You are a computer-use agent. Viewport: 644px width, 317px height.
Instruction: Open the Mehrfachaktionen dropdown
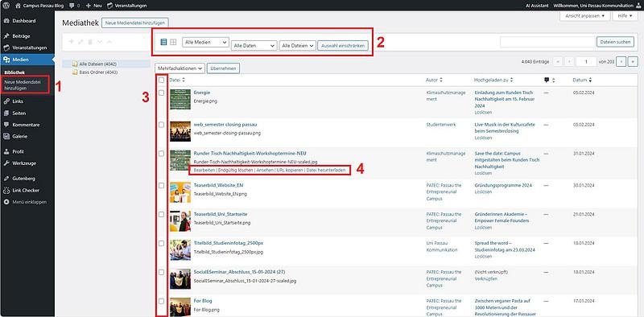click(180, 68)
